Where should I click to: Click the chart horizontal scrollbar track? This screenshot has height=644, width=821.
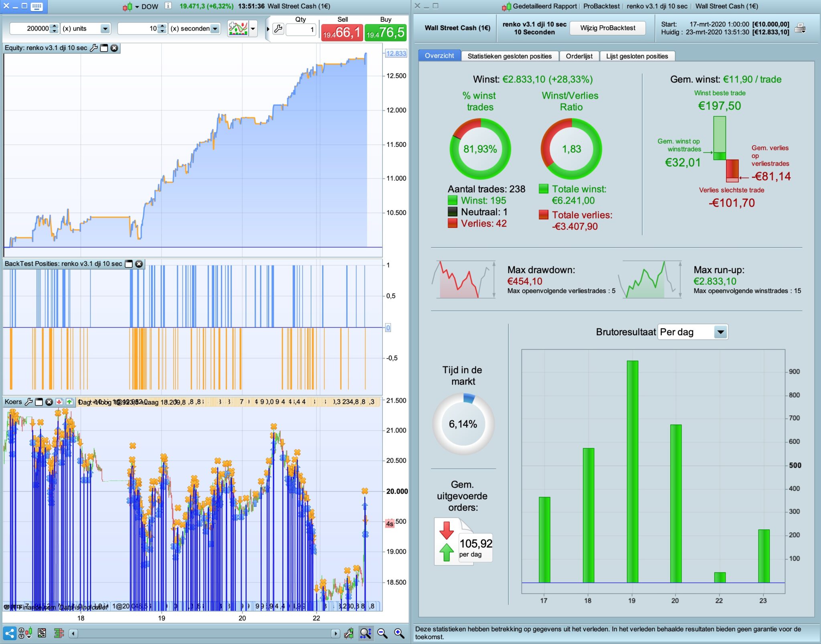coord(204,633)
